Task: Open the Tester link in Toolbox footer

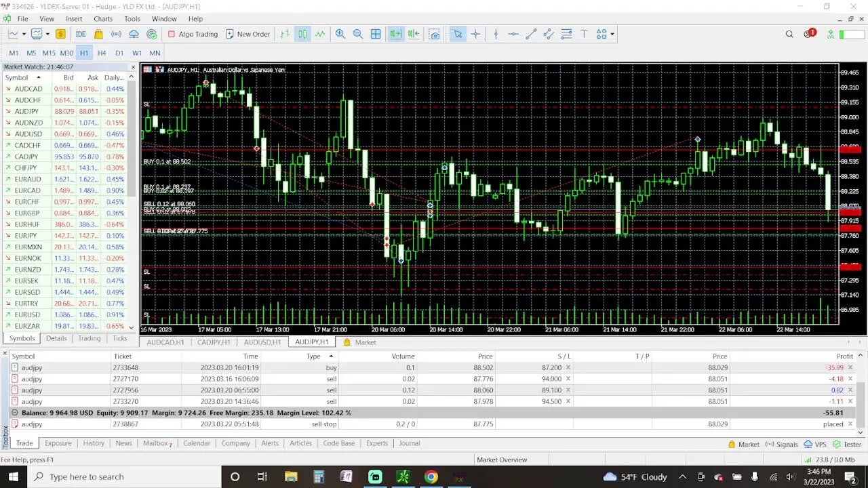Action: click(846, 445)
